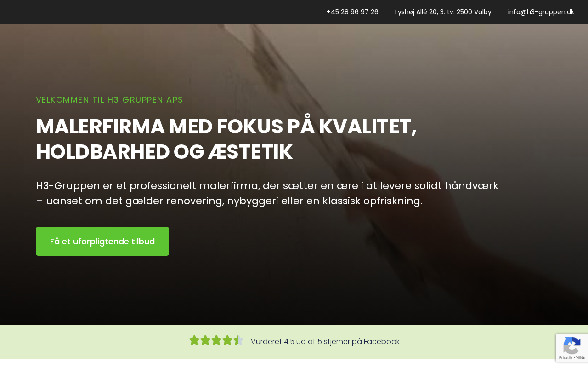This screenshot has width=588, height=368.
Task: Click the heading line Holdbarhed og æstetik
Action: click(x=164, y=152)
